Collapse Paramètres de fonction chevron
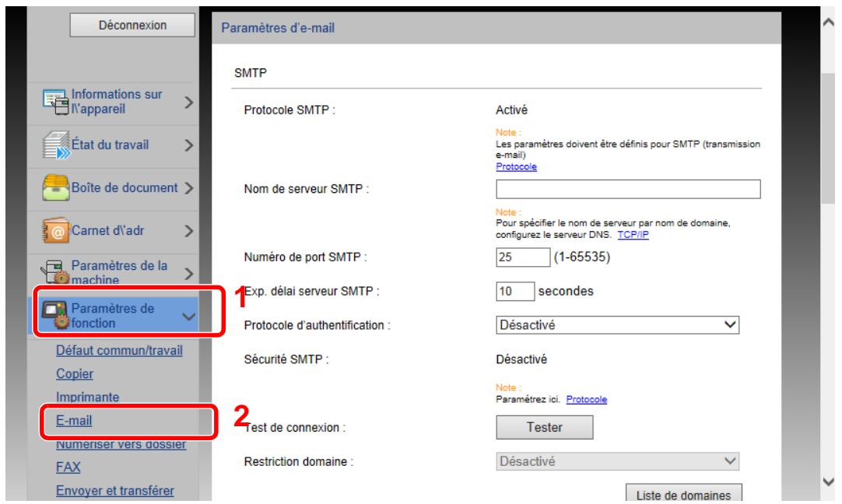The height and width of the screenshot is (504, 842). (x=189, y=317)
